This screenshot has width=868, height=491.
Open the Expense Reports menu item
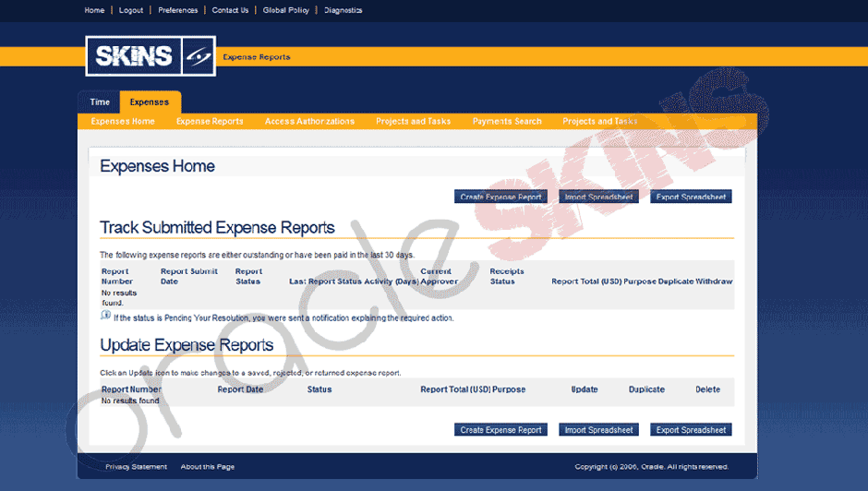210,121
